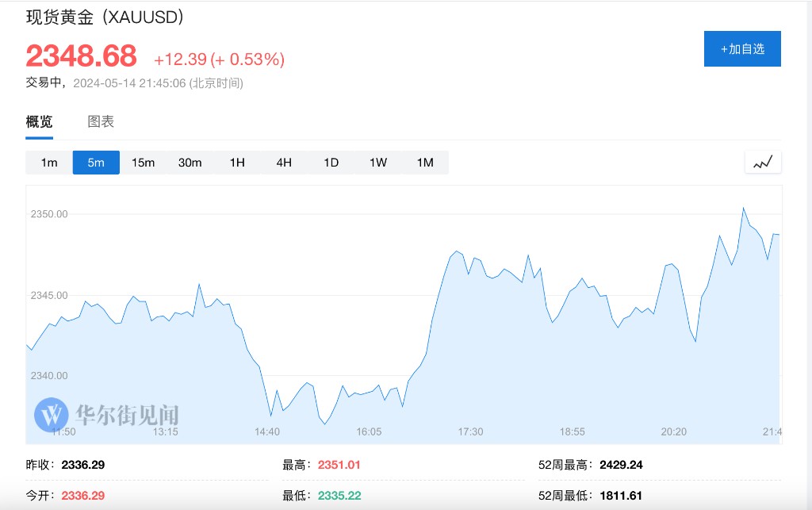Click the 52周最高 value 2429.24
This screenshot has width=812, height=510.
click(x=621, y=465)
